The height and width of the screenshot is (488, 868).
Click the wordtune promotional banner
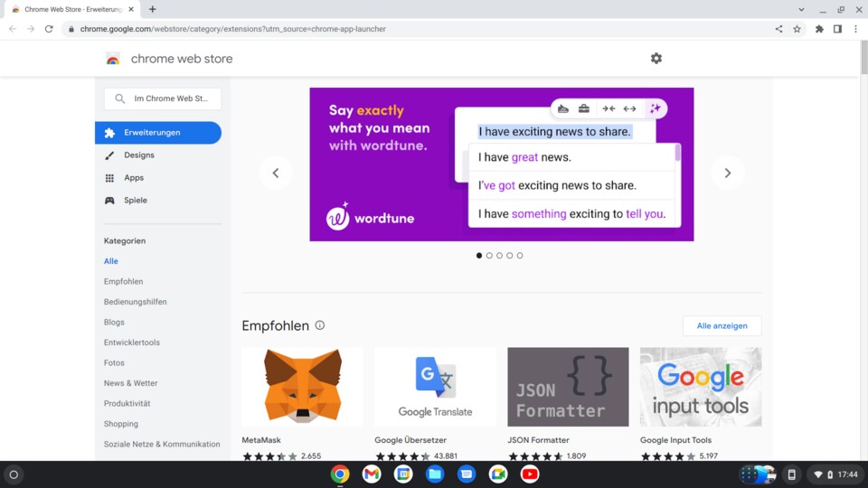pos(502,164)
